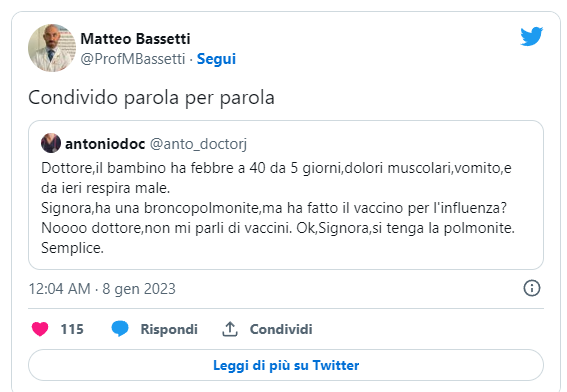This screenshot has width=567, height=392.
Task: Click the word Semplice in quoted tweet
Action: click(x=72, y=248)
